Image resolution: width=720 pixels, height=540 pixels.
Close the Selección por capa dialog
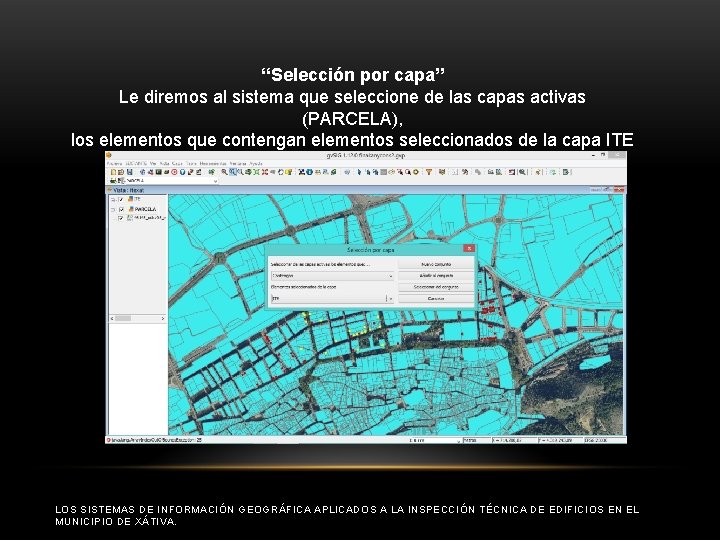469,248
